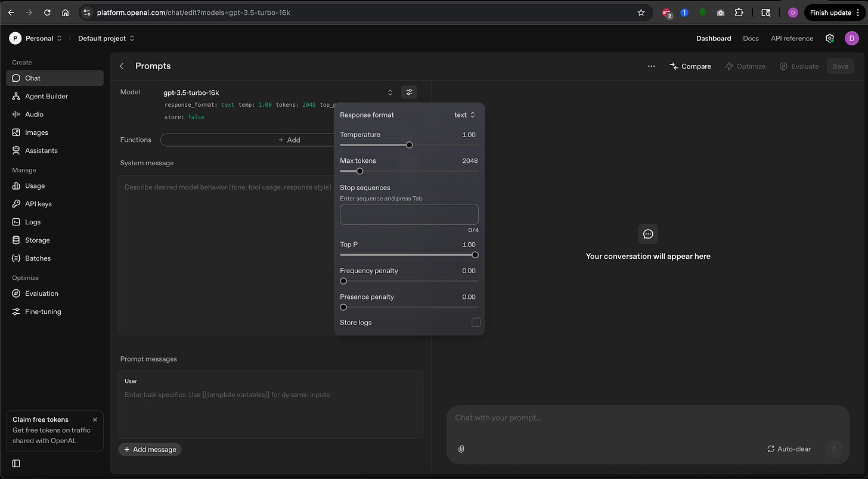Click the Finish update button
This screenshot has width=868, height=479.
[x=833, y=13]
